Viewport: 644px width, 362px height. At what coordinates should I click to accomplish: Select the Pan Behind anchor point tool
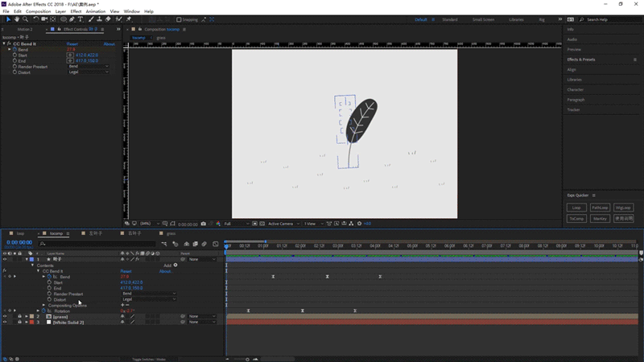click(x=53, y=19)
